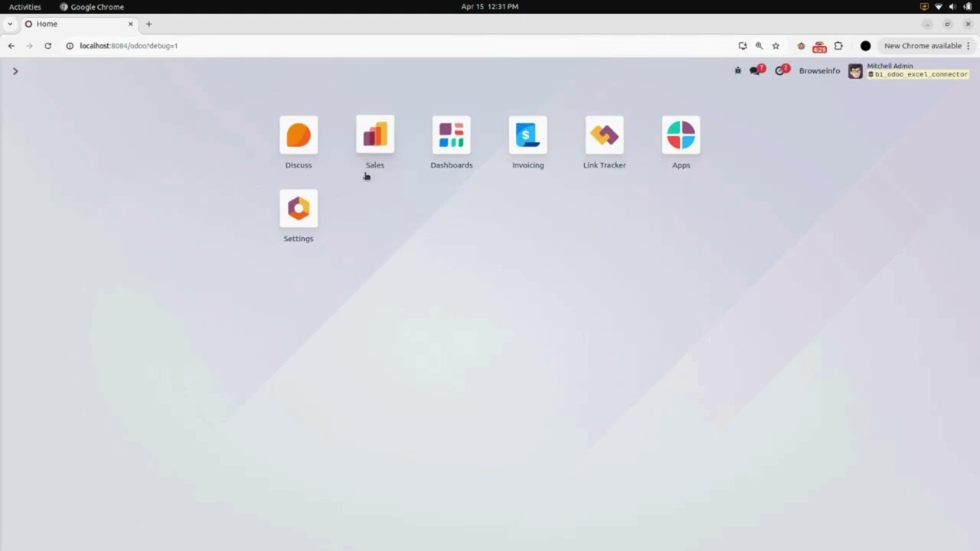Click the timer extension showing 4:29

tap(819, 47)
